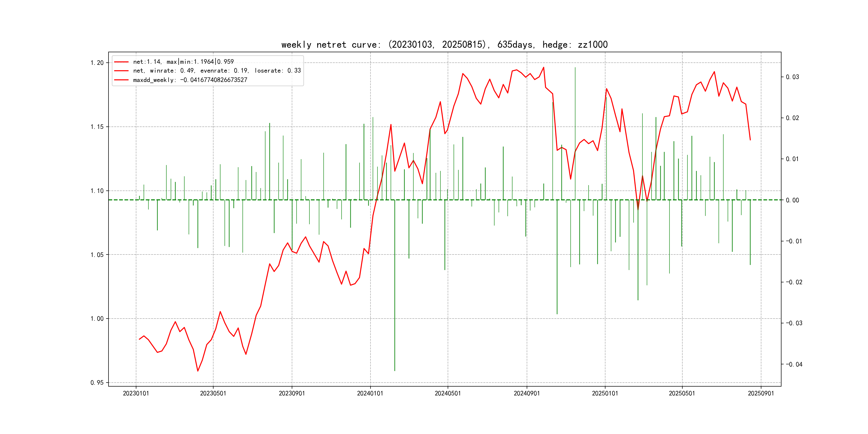
Task: Click the 20250501 x-axis date label
Action: pyautogui.click(x=682, y=393)
